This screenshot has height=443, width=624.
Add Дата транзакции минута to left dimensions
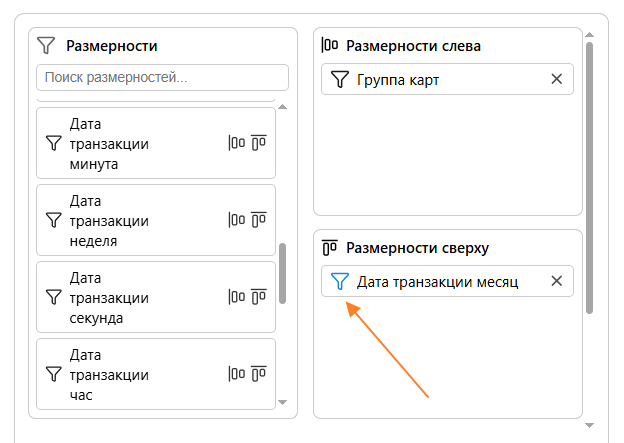click(237, 143)
